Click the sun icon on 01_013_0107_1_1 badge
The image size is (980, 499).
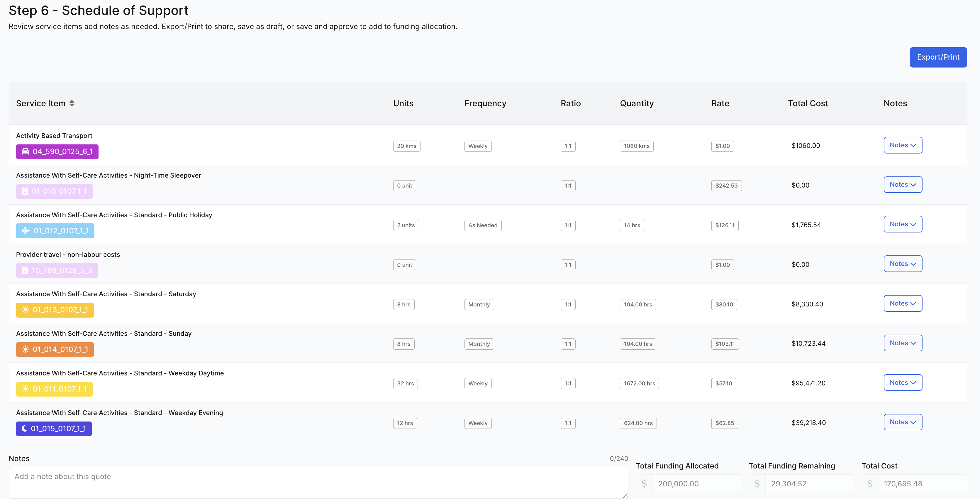click(x=25, y=310)
